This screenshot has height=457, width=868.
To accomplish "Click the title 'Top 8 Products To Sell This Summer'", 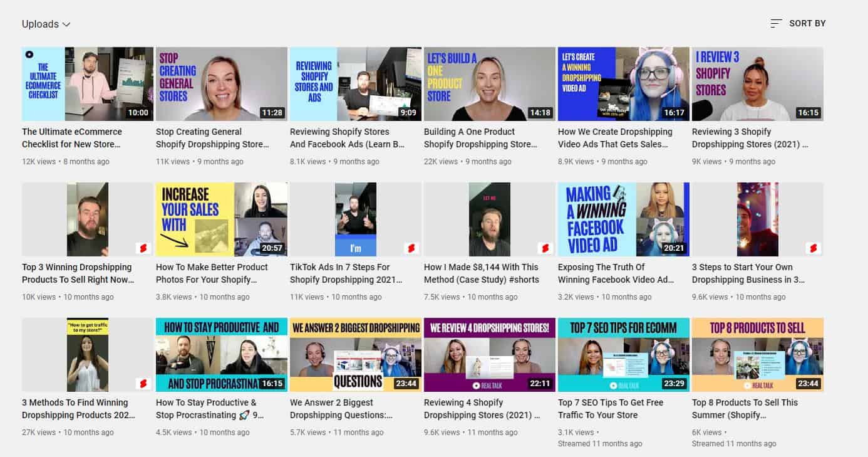I will [x=745, y=409].
